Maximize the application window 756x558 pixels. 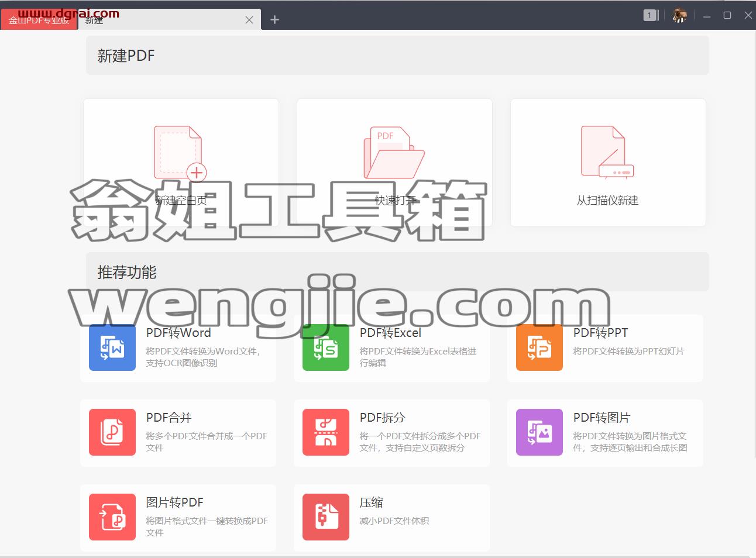pos(727,16)
